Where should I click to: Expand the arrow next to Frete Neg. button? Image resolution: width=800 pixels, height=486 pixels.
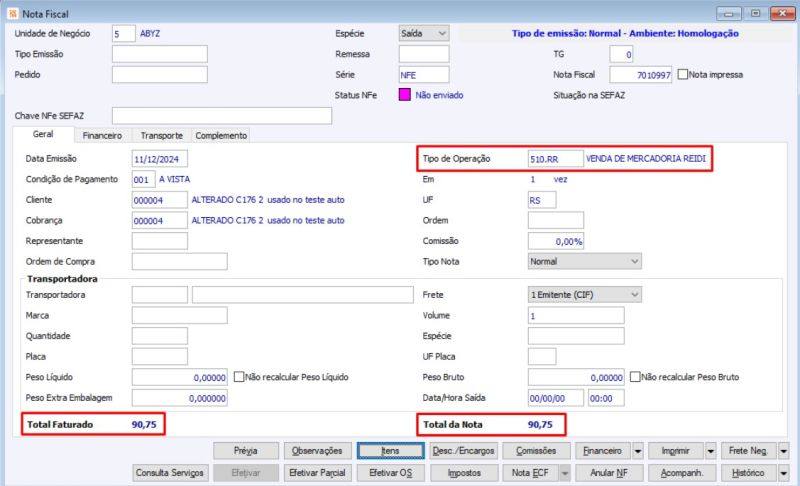[784, 451]
